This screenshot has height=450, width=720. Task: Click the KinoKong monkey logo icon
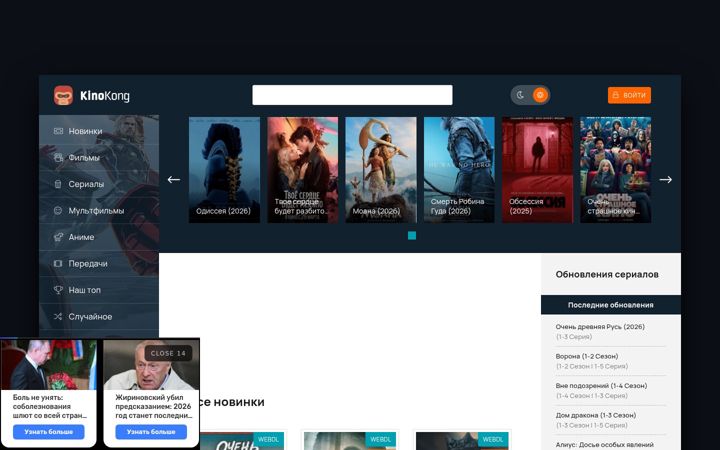pos(63,96)
